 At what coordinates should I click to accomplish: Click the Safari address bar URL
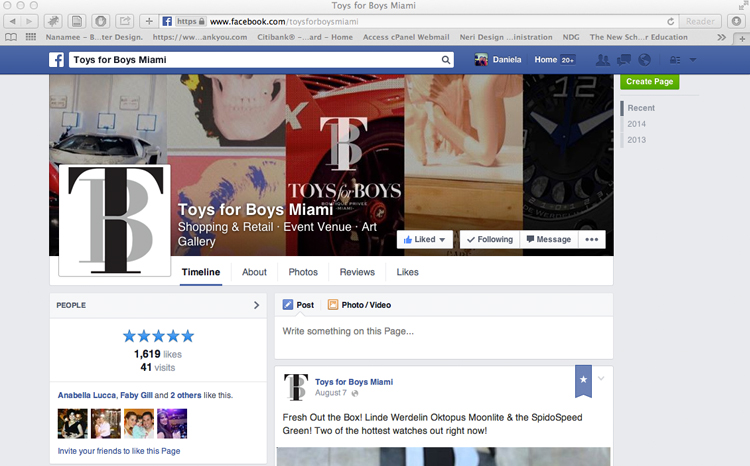point(284,22)
